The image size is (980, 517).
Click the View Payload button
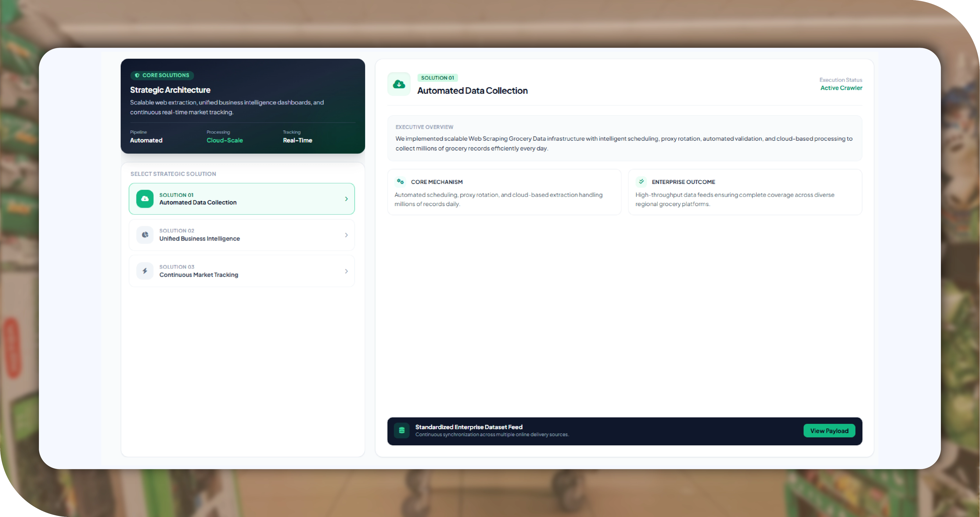[829, 431]
